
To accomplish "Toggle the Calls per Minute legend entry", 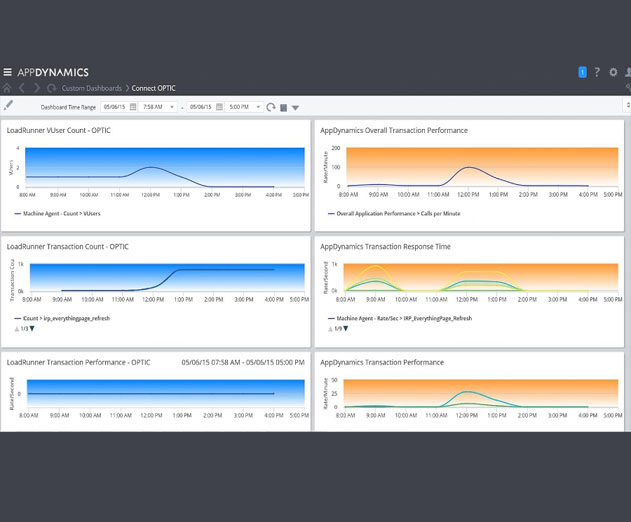I will (x=394, y=214).
